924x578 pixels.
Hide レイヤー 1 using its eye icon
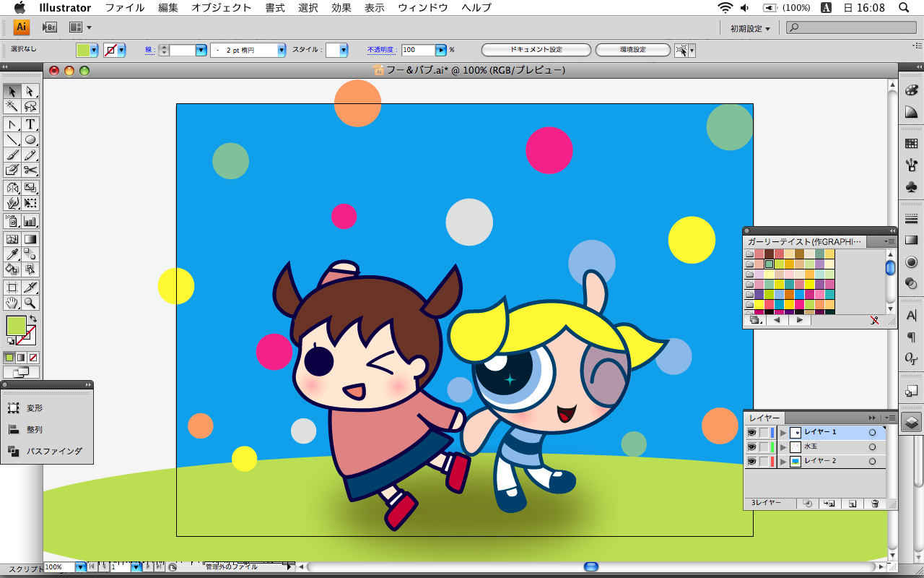click(x=751, y=433)
